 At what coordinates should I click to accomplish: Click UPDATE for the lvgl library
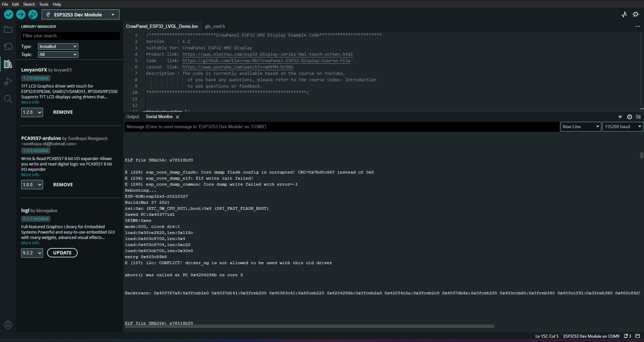tap(62, 253)
